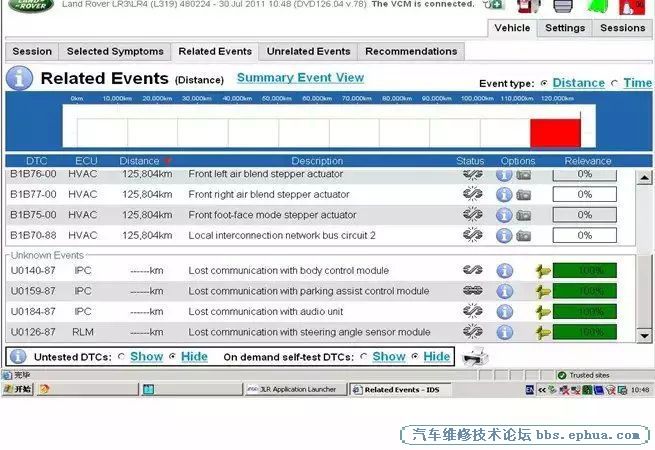
Task: Open the Sessions tab
Action: (622, 28)
